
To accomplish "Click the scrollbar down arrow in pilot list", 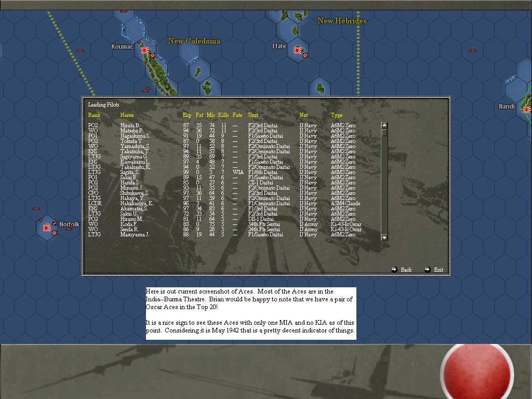I will [x=384, y=237].
